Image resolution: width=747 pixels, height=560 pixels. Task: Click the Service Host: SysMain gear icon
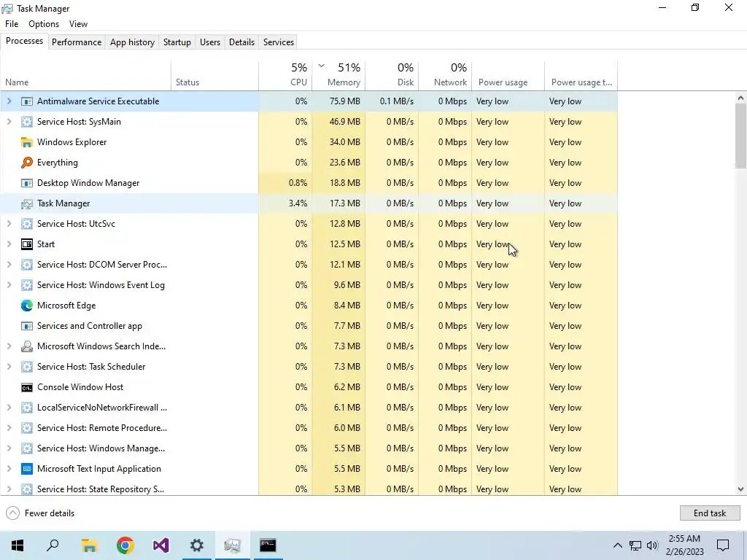point(27,122)
